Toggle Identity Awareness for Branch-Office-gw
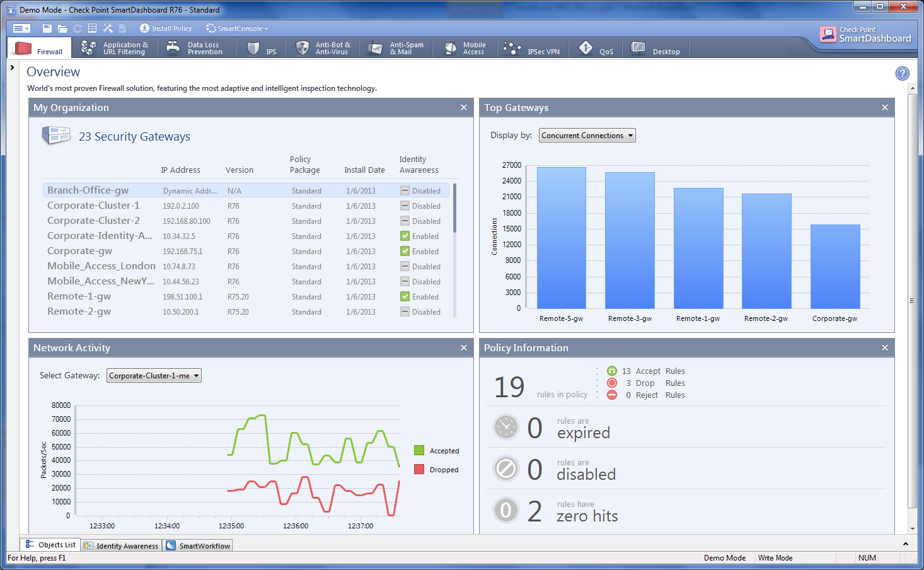This screenshot has width=924, height=570. point(405,190)
